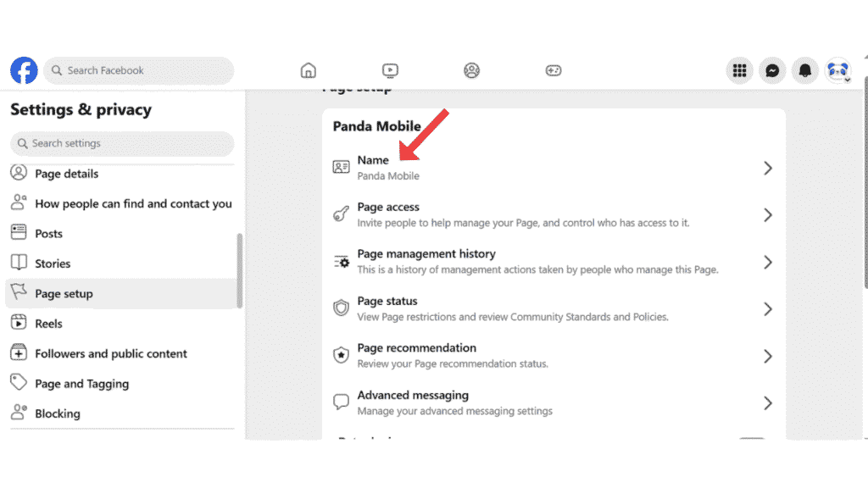Click the Page recommendation star badge icon
Image resolution: width=868 pixels, height=488 pixels.
[x=341, y=355]
